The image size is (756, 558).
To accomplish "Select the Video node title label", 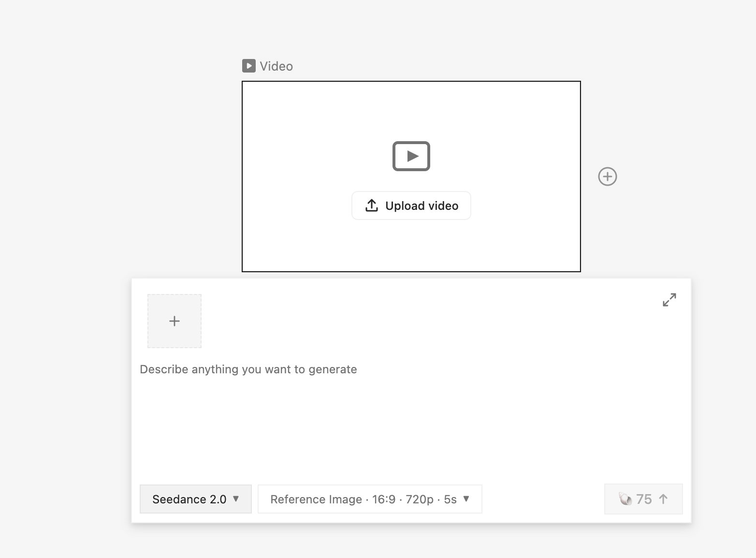I will coord(276,66).
